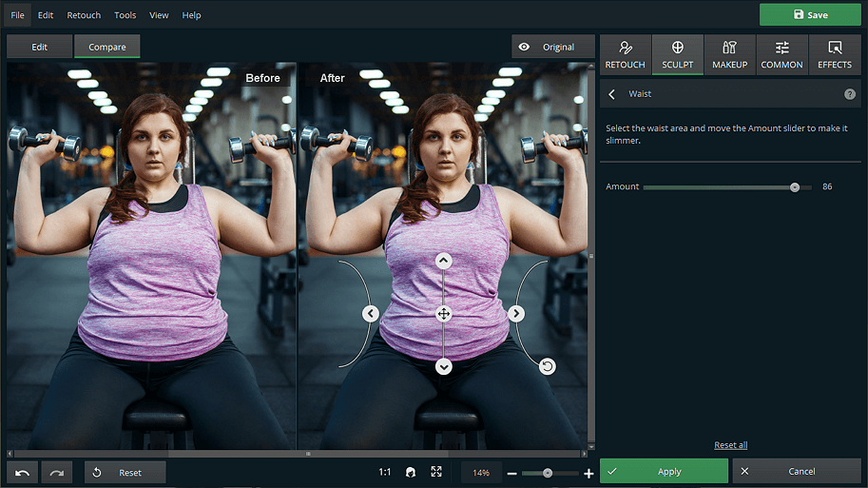This screenshot has width=868, height=488.
Task: Click the scroll-left arrow of horizontal scrollbar
Action: (10, 454)
